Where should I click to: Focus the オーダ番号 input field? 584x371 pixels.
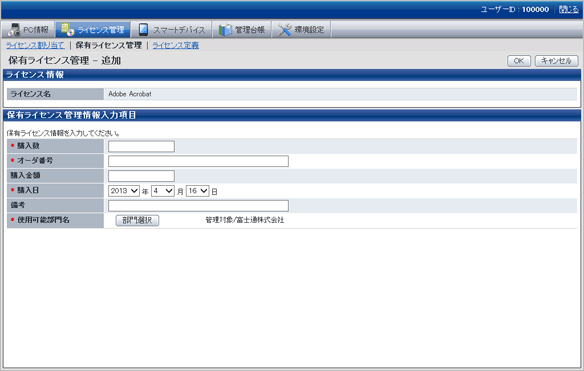click(198, 161)
